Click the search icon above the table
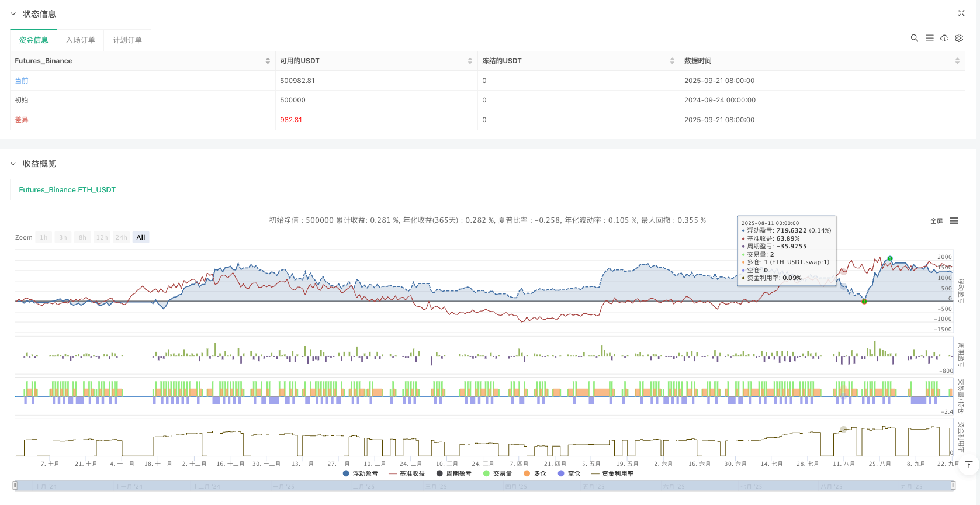Viewport: 980px width, 505px height. (914, 38)
